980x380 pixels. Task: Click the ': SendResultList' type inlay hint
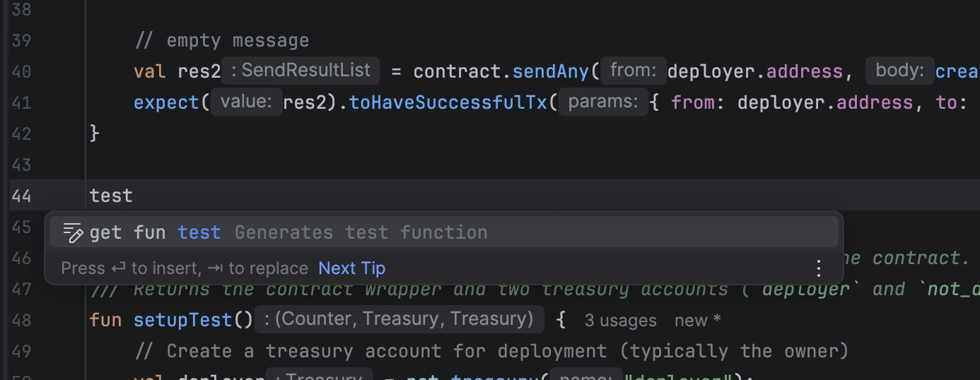click(x=301, y=71)
